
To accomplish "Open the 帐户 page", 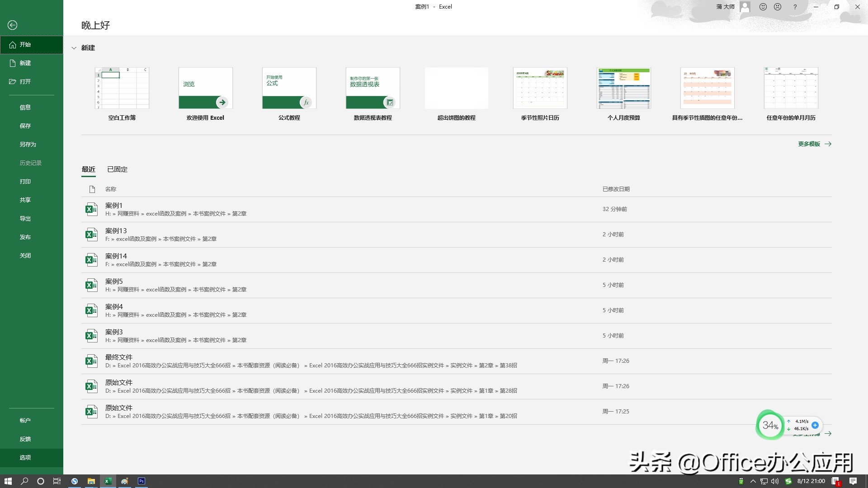I will click(32, 421).
